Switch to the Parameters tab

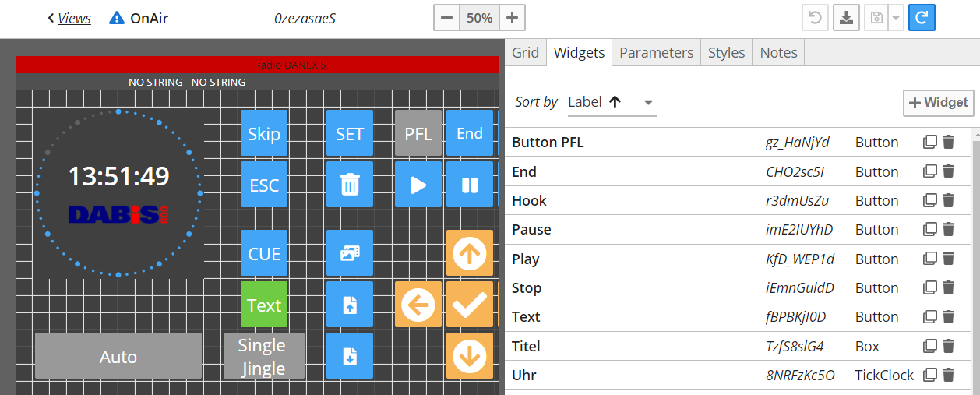[656, 53]
